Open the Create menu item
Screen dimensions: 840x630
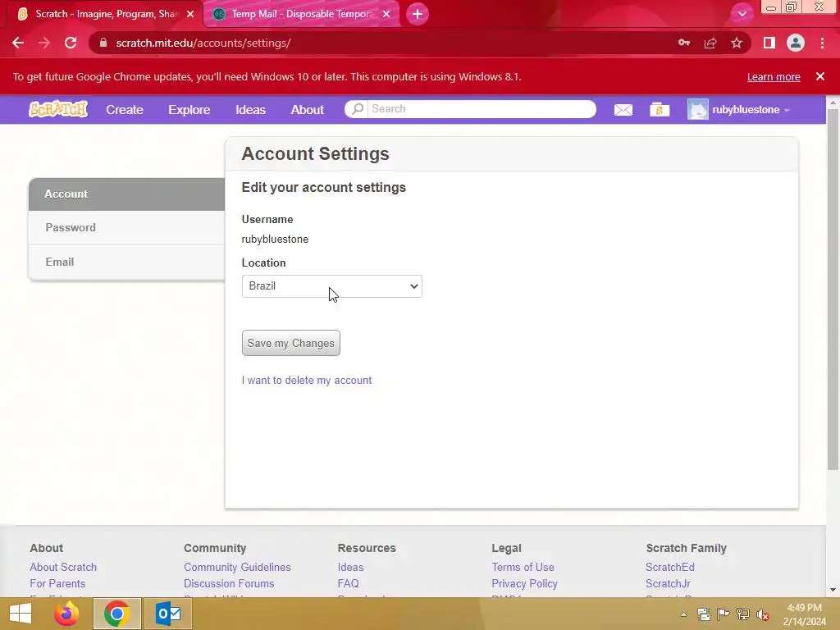pyautogui.click(x=125, y=110)
